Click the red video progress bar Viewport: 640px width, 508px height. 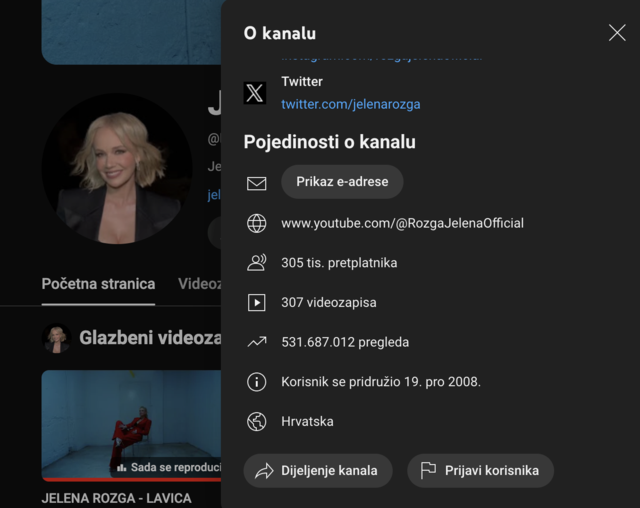point(131,479)
